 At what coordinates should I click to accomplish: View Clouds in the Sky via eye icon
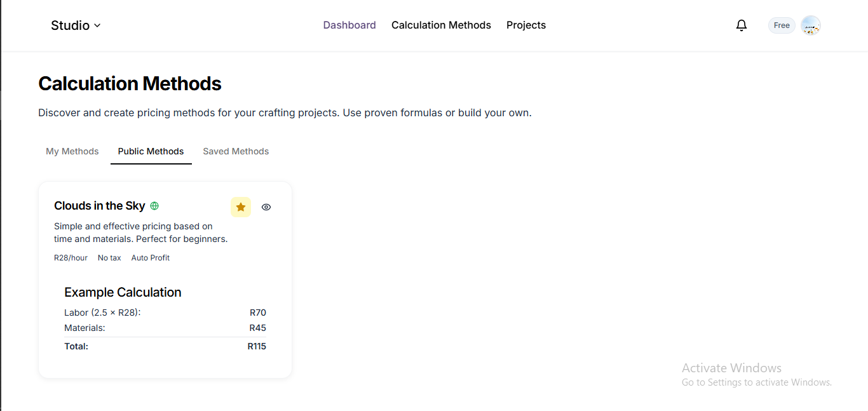click(x=266, y=207)
